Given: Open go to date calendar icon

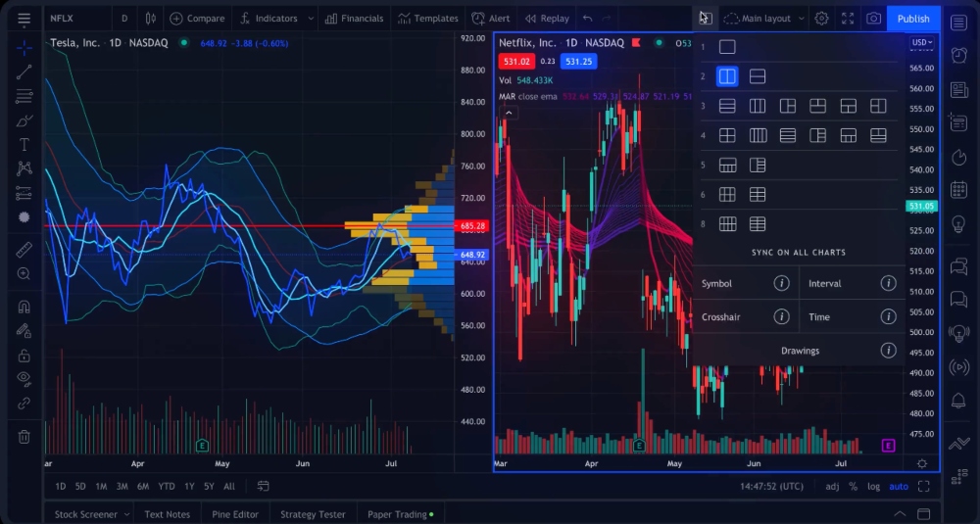Looking at the screenshot, I should click(263, 486).
